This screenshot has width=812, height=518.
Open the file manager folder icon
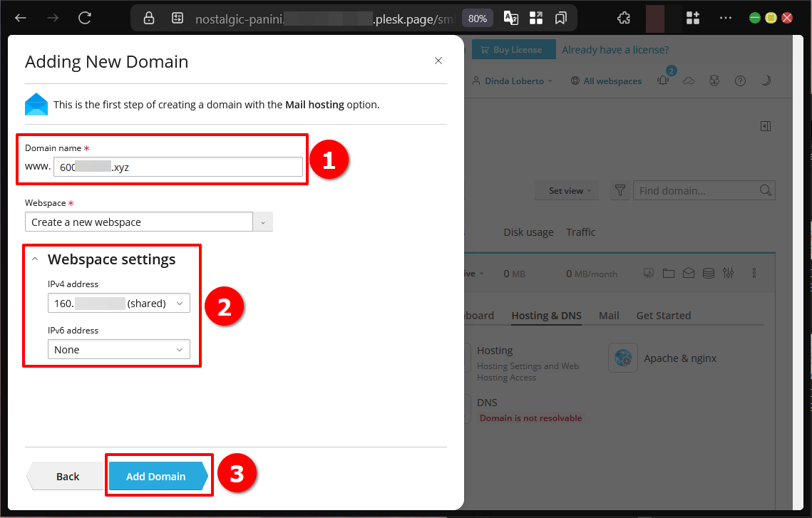pyautogui.click(x=668, y=274)
